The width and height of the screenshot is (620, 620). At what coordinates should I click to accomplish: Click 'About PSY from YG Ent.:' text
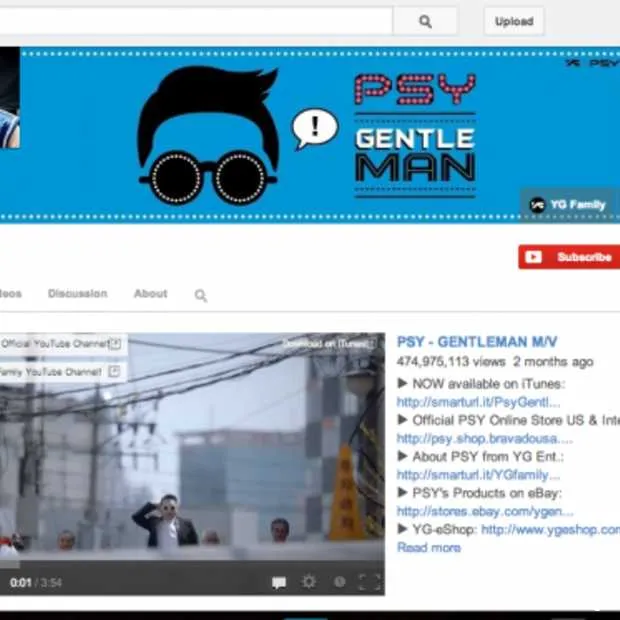[488, 457]
